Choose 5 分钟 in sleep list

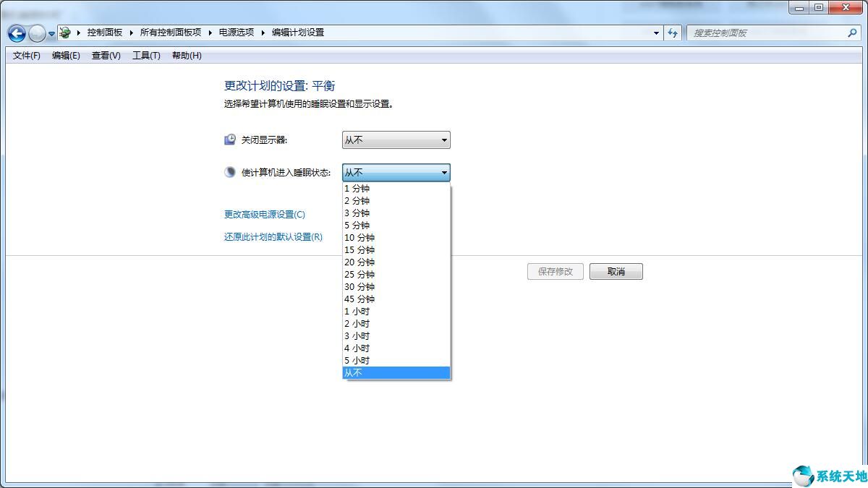tap(396, 226)
